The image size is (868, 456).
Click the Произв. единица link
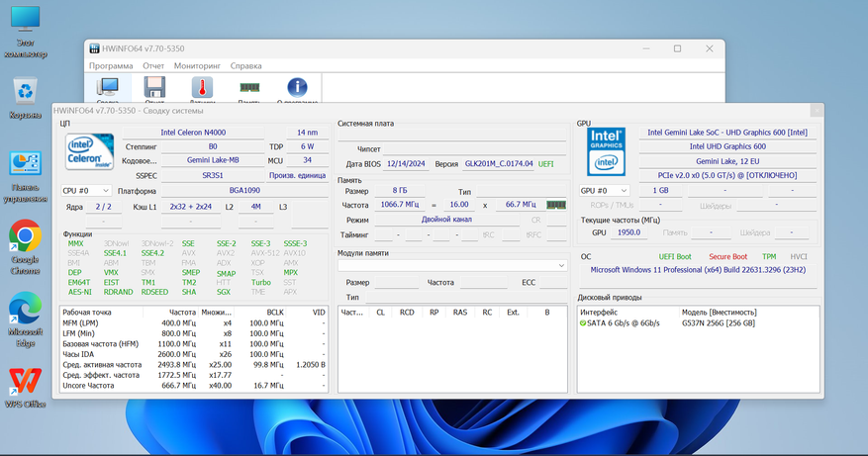297,175
